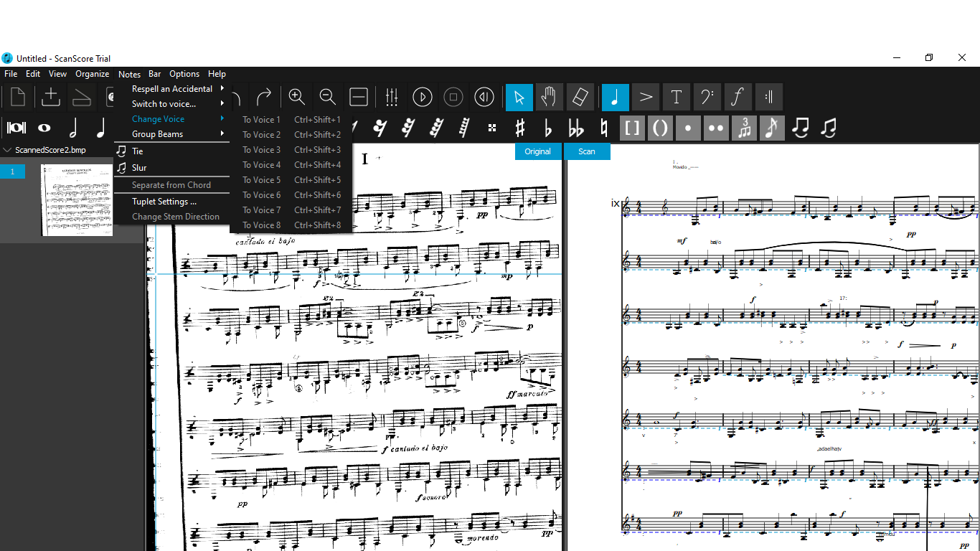Image resolution: width=980 pixels, height=551 pixels.
Task: Open the Organize menu
Action: click(92, 74)
